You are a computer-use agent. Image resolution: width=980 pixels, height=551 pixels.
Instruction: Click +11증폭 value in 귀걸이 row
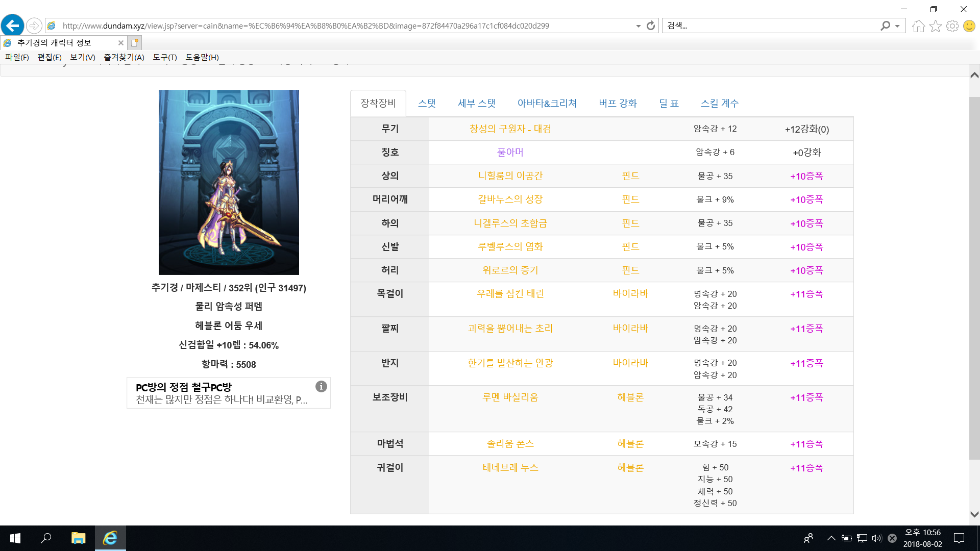click(807, 468)
